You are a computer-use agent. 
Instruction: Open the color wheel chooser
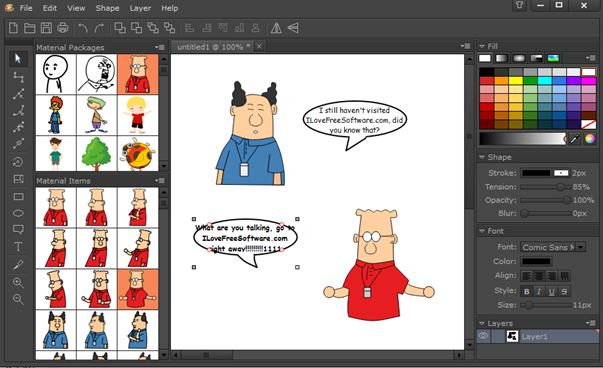pos(590,138)
